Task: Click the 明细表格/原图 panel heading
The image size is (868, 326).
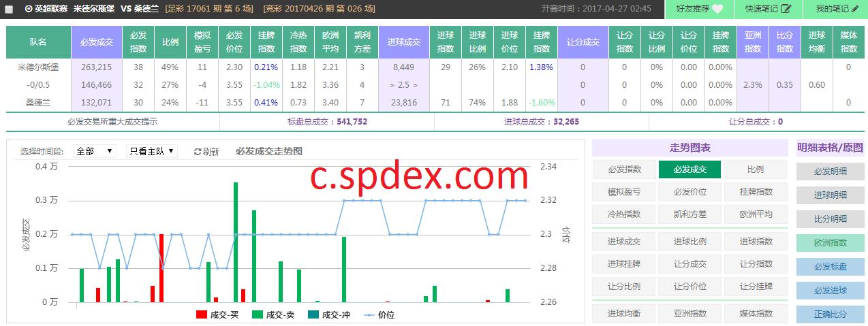Action: pos(831,148)
